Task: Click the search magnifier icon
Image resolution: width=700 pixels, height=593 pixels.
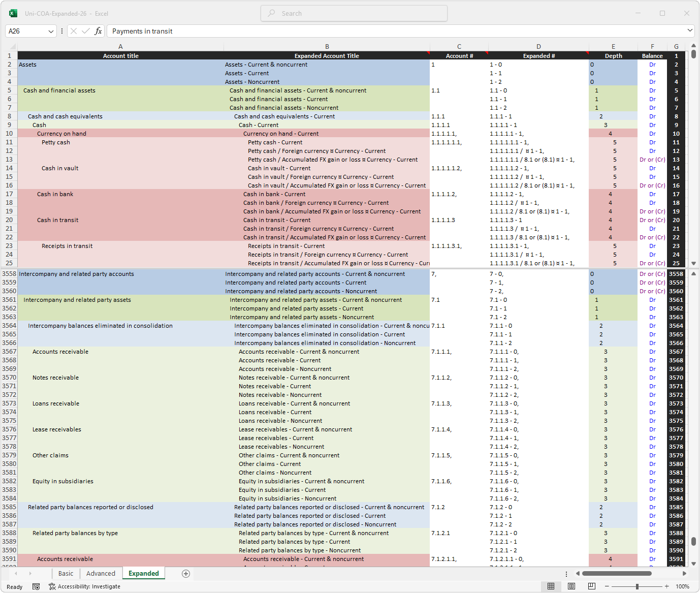Action: [x=272, y=13]
